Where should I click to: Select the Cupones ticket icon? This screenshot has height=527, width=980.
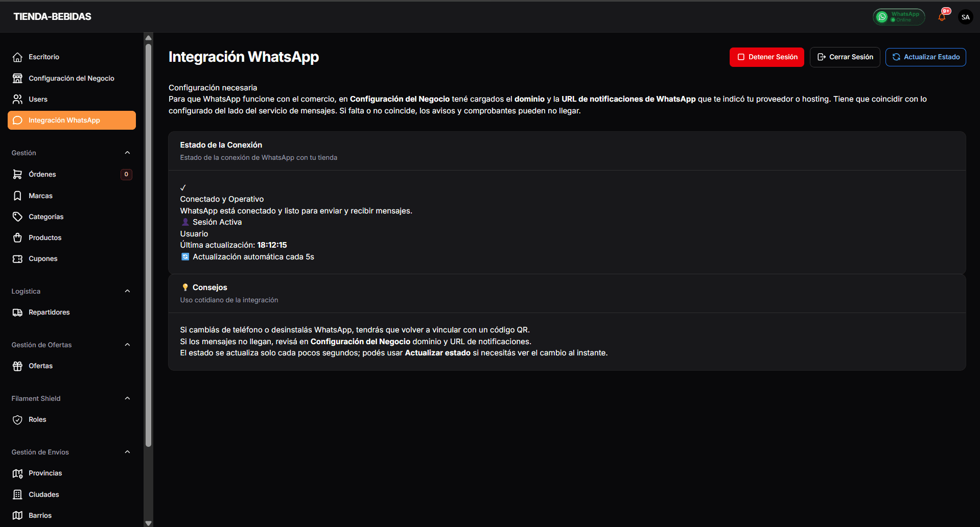pyautogui.click(x=18, y=258)
